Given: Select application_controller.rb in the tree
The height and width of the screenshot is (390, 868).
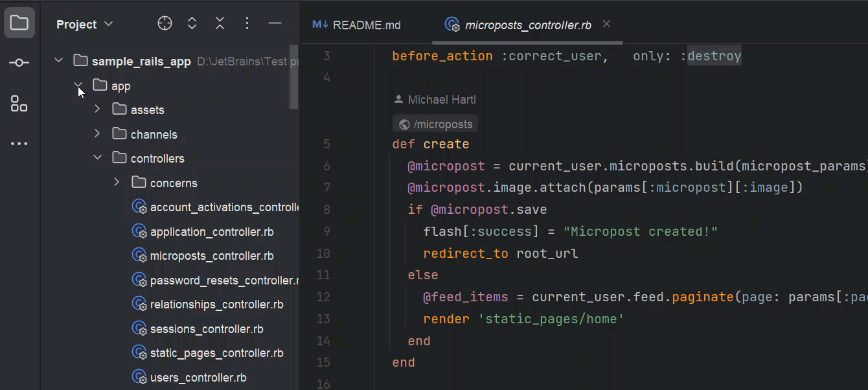Looking at the screenshot, I should [x=211, y=231].
